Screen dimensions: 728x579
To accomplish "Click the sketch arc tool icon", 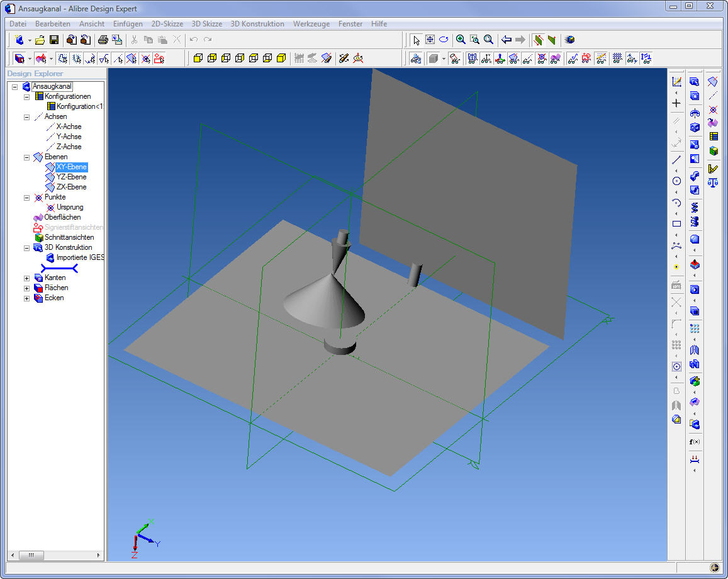I will coord(676,203).
